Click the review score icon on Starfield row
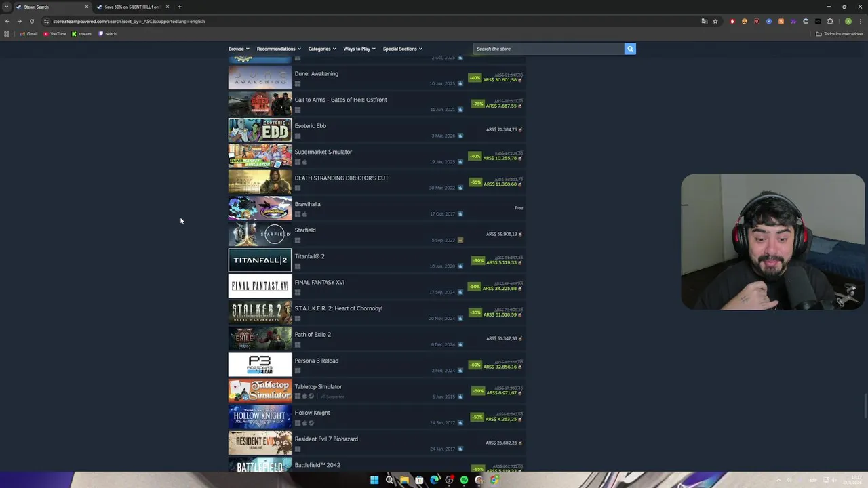Viewport: 868px width, 488px height. 460,240
